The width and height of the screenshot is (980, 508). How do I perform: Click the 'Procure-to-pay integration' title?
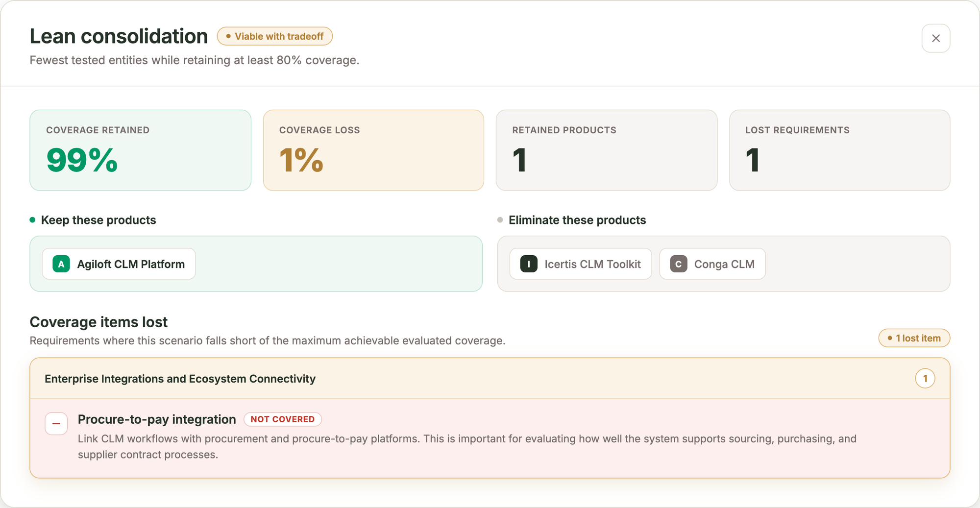coord(157,419)
